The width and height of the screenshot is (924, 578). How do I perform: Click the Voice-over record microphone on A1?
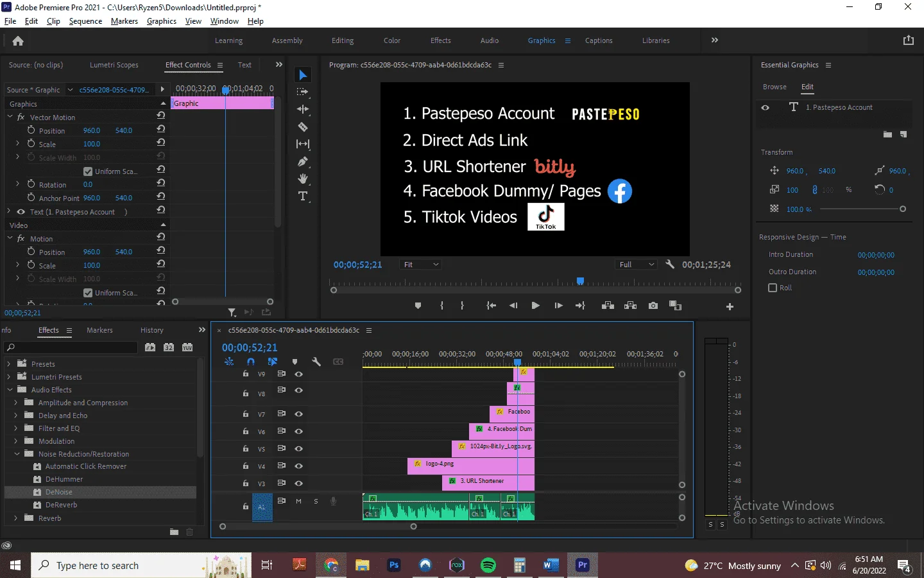point(333,501)
